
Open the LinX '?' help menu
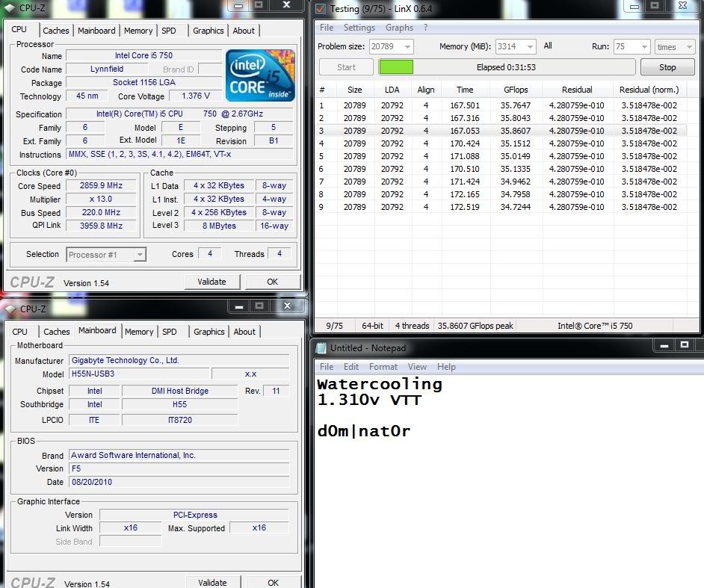[426, 28]
